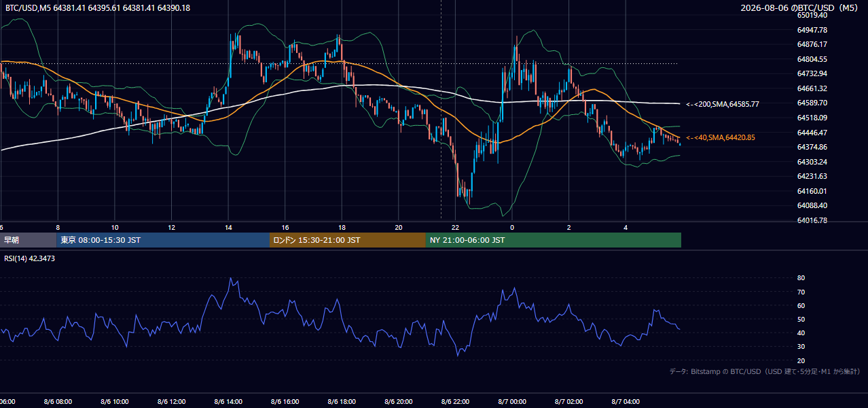Click the '8/7 04:00' bottom time label
The image size is (868, 408).
[x=626, y=402]
